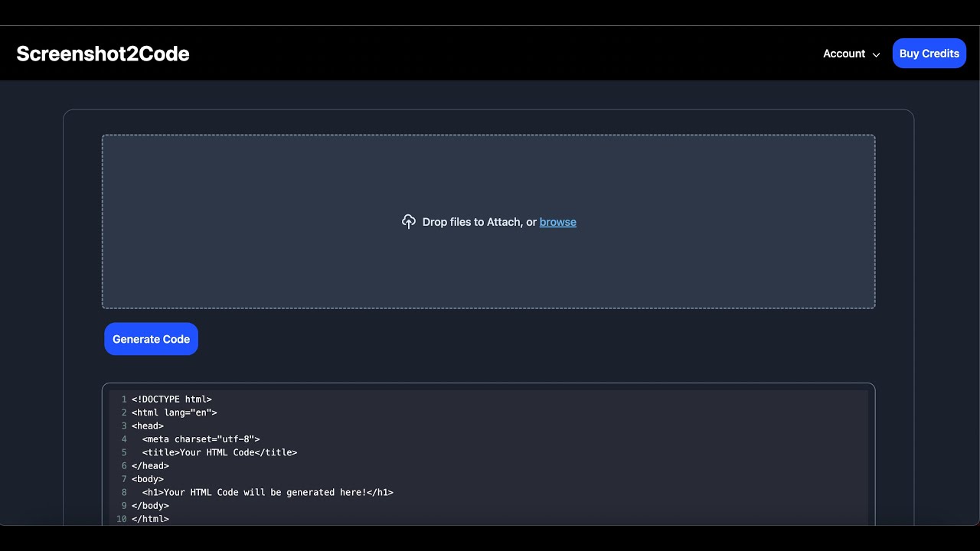Click the Generate Code button

(151, 339)
